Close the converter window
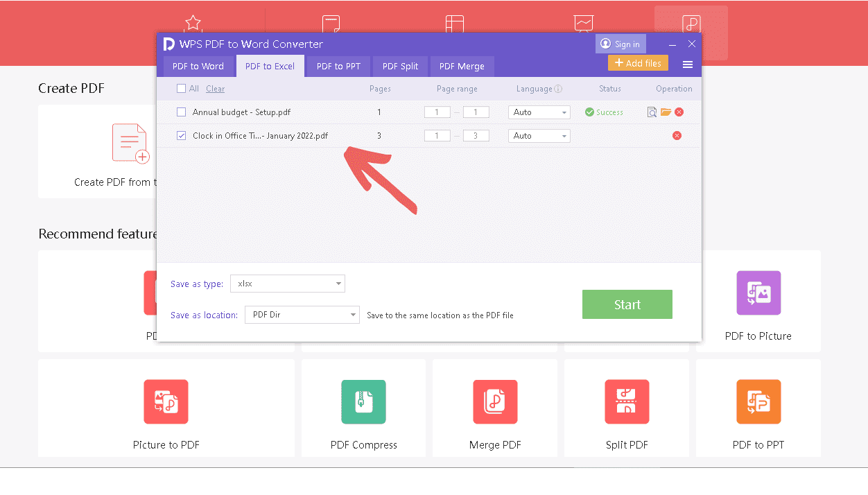The image size is (868, 495). pos(692,44)
